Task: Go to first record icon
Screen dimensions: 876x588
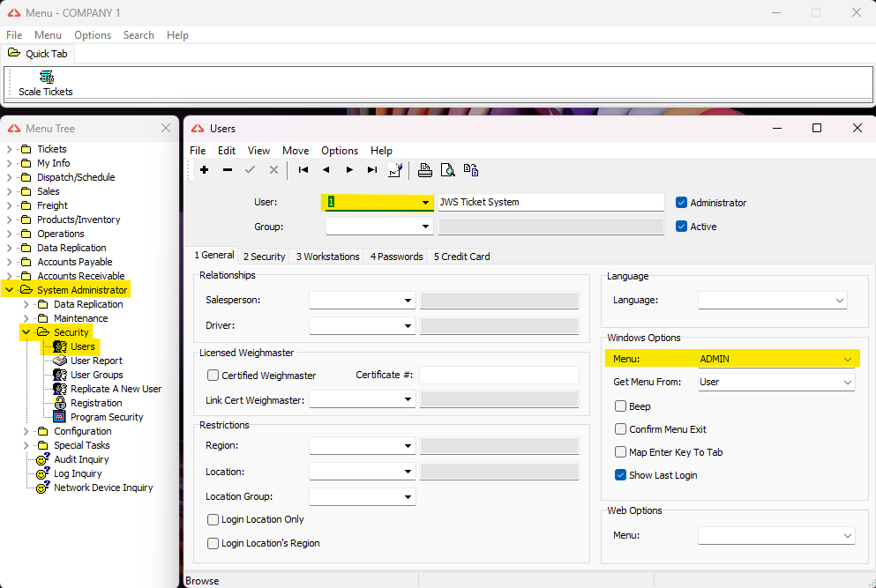Action: (303, 170)
